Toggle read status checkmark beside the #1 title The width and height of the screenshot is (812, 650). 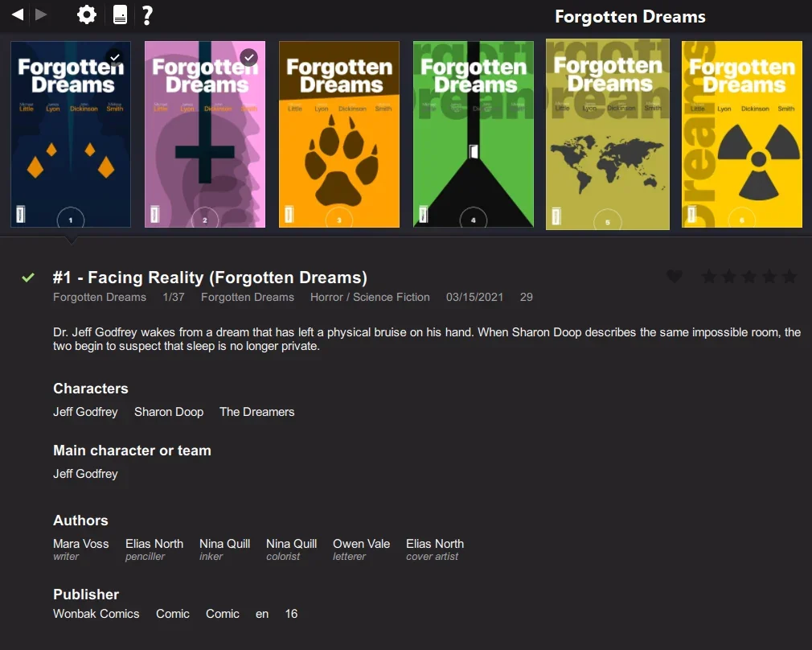click(x=28, y=278)
